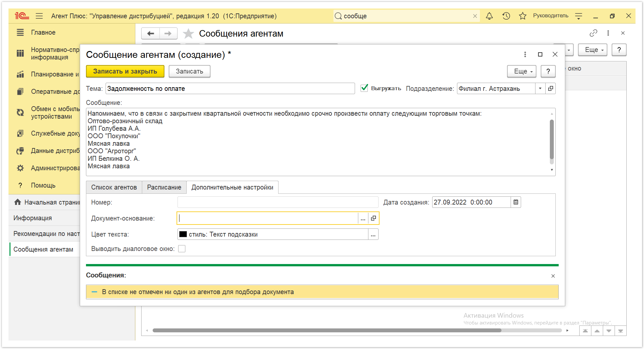
Task: Open Обмен с мобильными устройствами sync icon
Action: coord(20,112)
